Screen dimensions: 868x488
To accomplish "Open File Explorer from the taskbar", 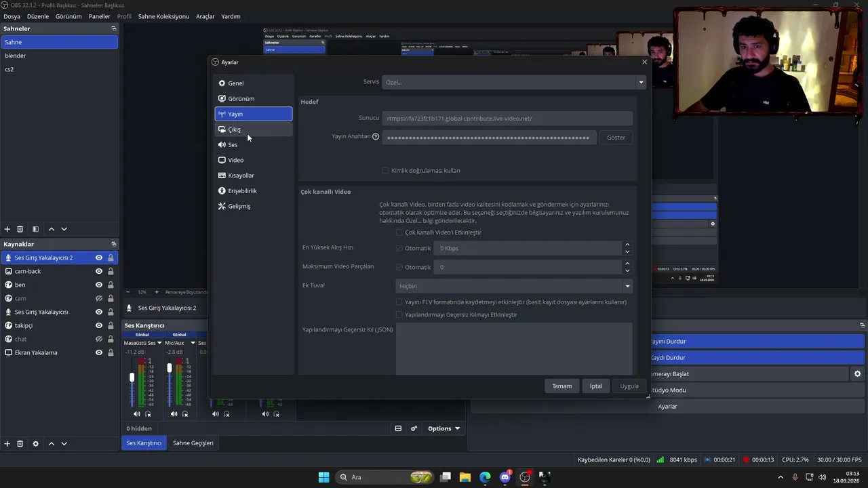I will [465, 477].
